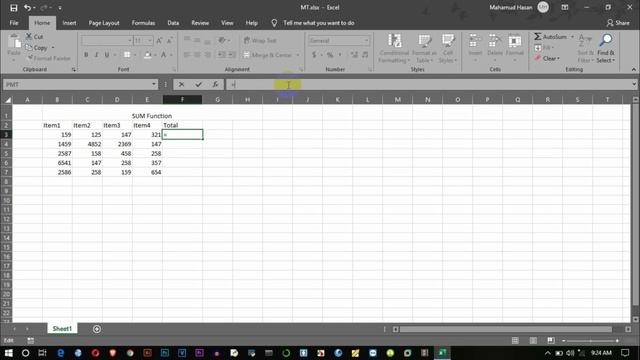Click the Decrease Font Size icon

[170, 40]
